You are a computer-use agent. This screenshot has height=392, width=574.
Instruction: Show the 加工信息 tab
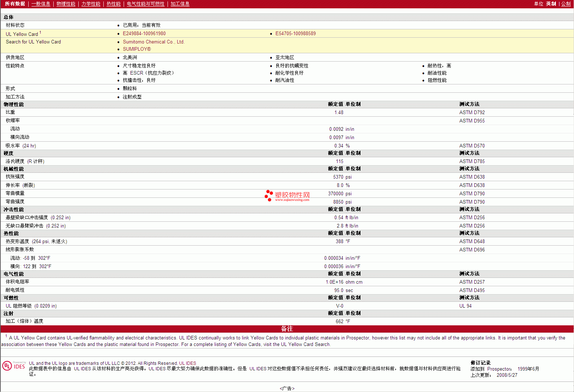[x=180, y=4]
